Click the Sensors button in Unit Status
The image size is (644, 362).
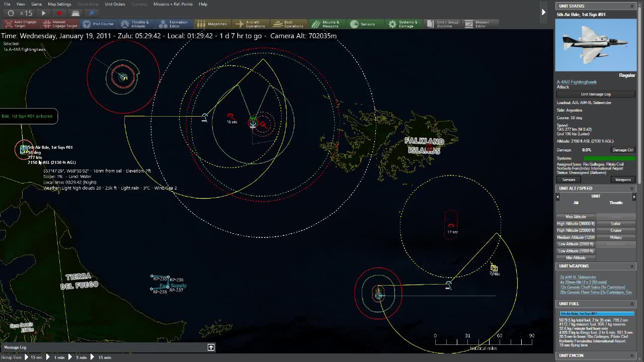click(x=569, y=179)
